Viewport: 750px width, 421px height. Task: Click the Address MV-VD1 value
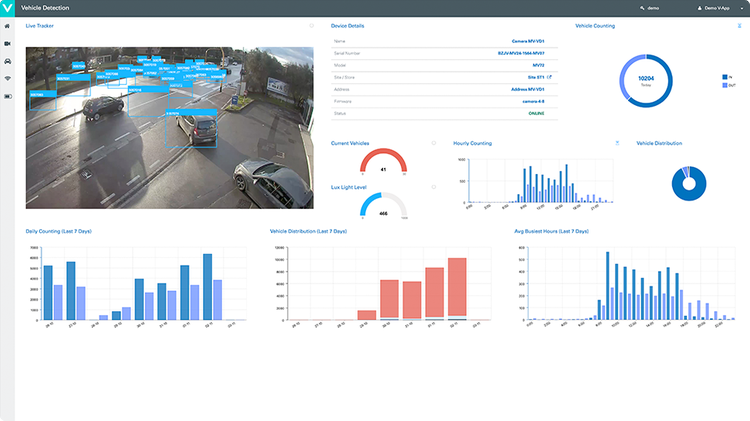point(528,89)
